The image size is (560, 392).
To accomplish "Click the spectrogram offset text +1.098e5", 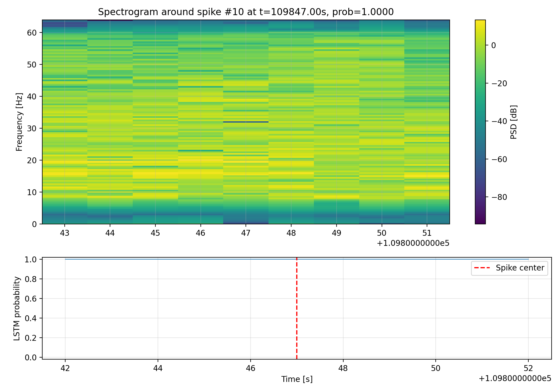I will point(413,243).
